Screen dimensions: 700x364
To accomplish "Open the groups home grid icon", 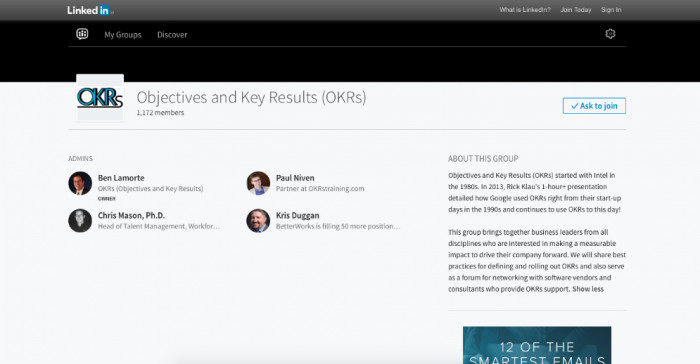I will pyautogui.click(x=82, y=34).
